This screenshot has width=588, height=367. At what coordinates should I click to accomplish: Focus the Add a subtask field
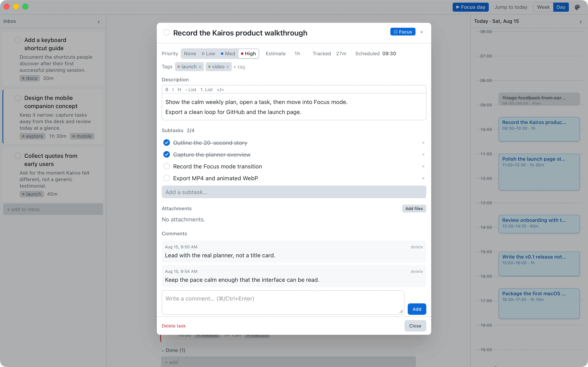294,192
